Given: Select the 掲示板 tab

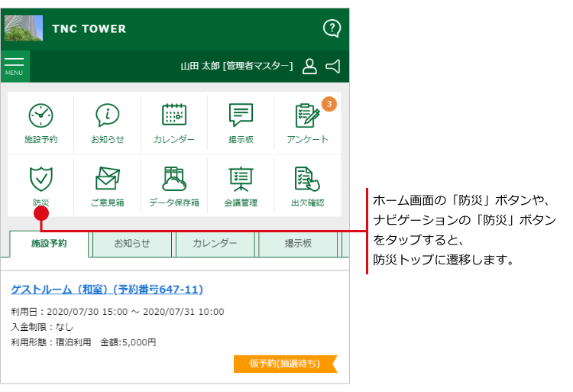Looking at the screenshot, I should click(x=298, y=244).
